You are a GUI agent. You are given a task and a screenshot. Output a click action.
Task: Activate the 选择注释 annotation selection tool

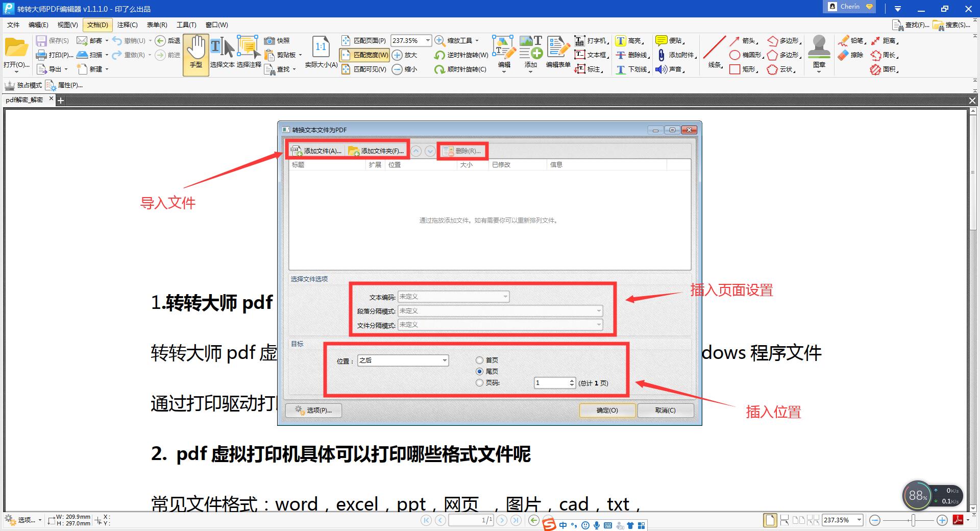[x=249, y=53]
